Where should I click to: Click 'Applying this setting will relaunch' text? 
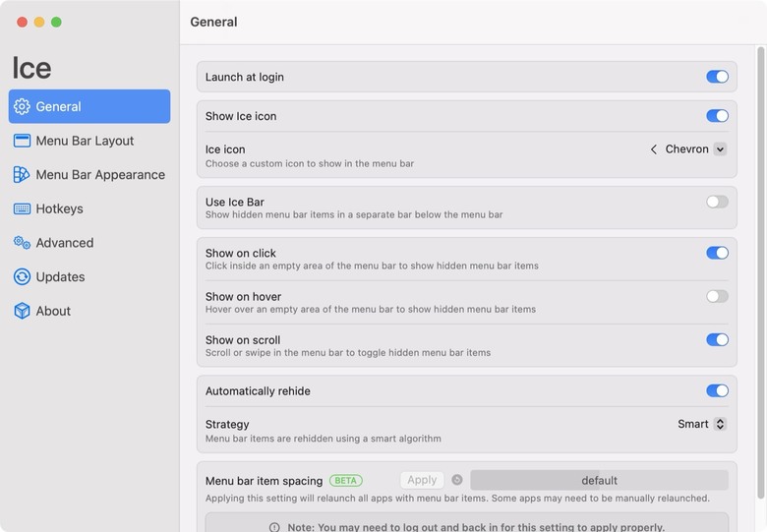click(457, 499)
